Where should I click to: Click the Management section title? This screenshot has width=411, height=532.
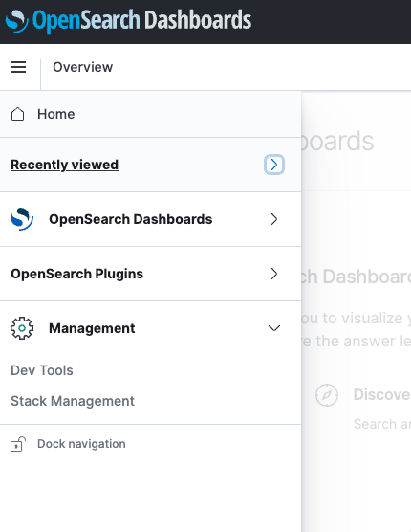92,328
